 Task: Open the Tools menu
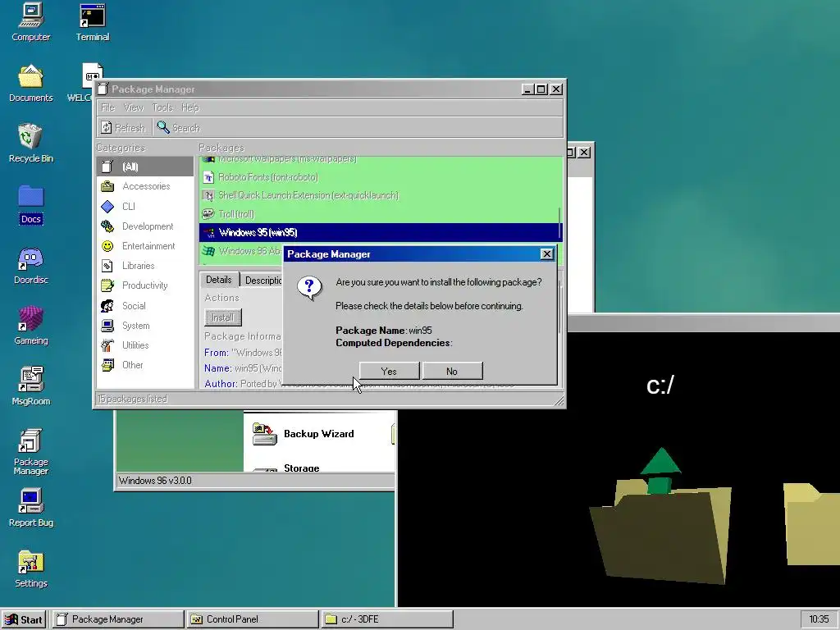(x=162, y=107)
